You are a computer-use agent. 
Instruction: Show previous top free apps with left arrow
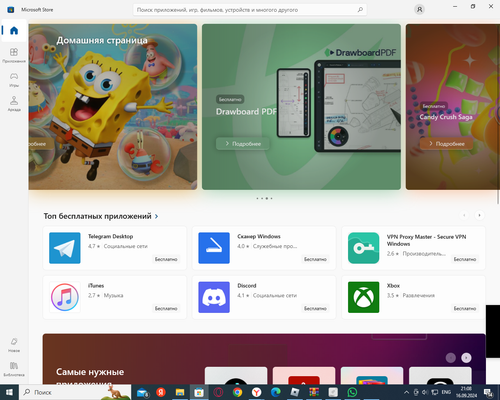pyautogui.click(x=464, y=215)
